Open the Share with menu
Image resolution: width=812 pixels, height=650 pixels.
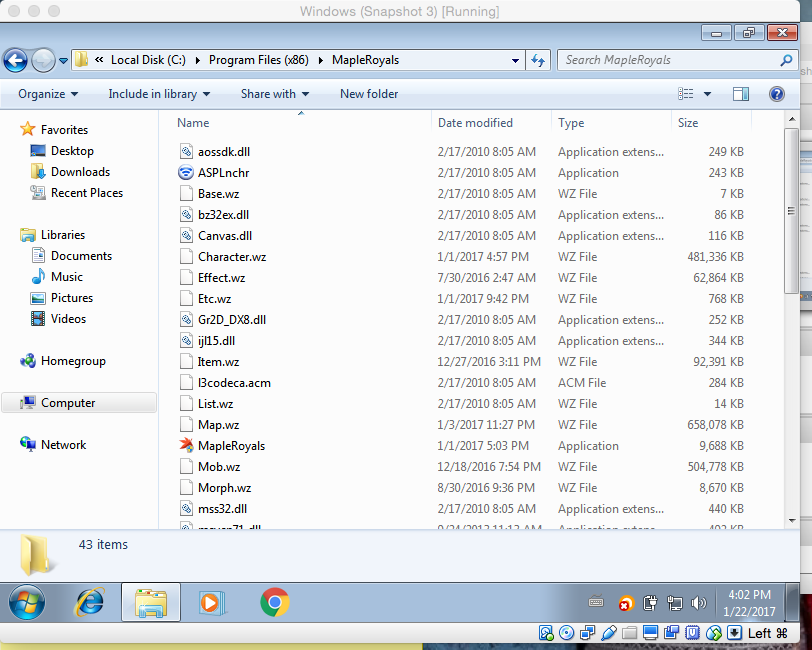(274, 94)
